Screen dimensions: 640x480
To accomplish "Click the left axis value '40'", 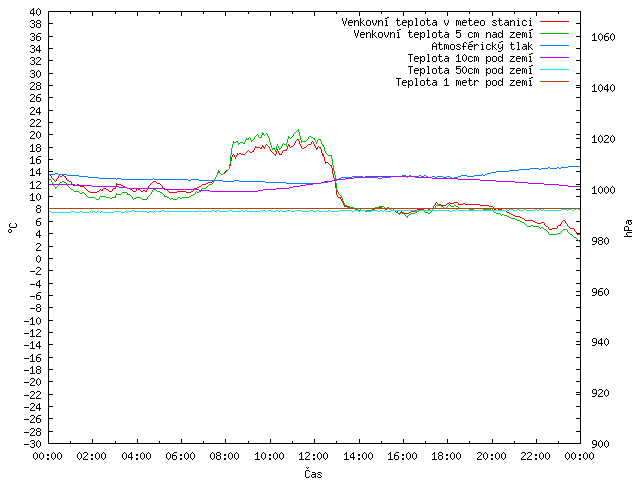I will click(x=36, y=12).
